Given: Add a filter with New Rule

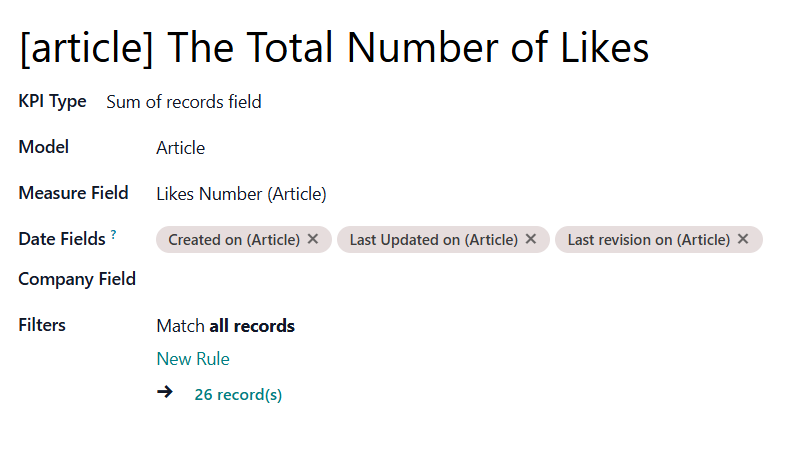Looking at the screenshot, I should (193, 359).
